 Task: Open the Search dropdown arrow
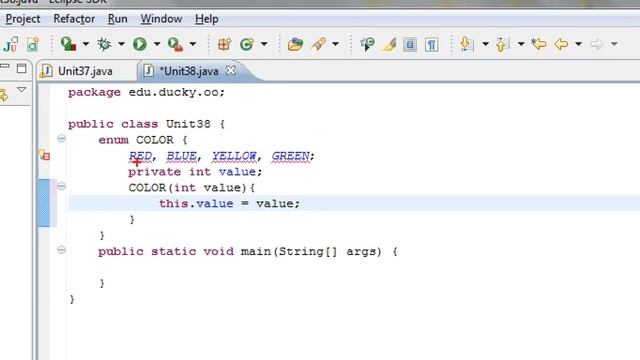[x=335, y=44]
